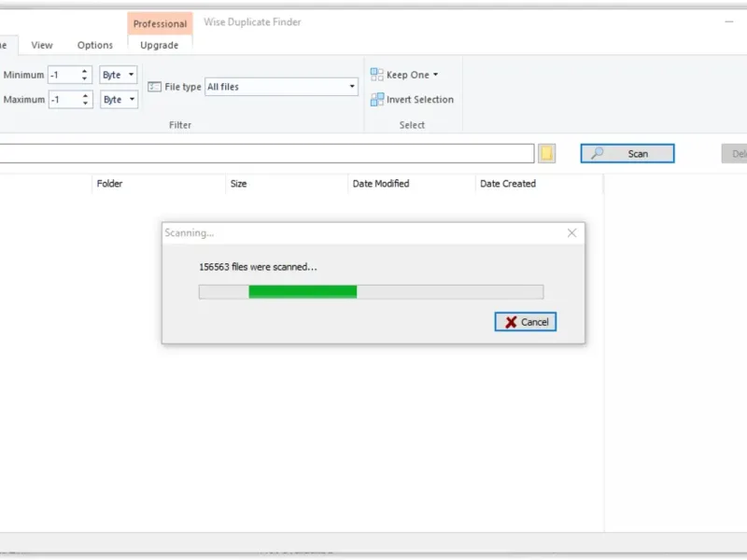Increase the Maximum size value
This screenshot has width=747, height=560.
85,96
